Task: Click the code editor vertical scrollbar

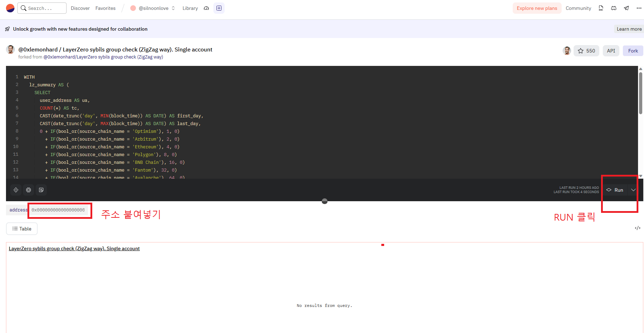Action: [x=640, y=93]
